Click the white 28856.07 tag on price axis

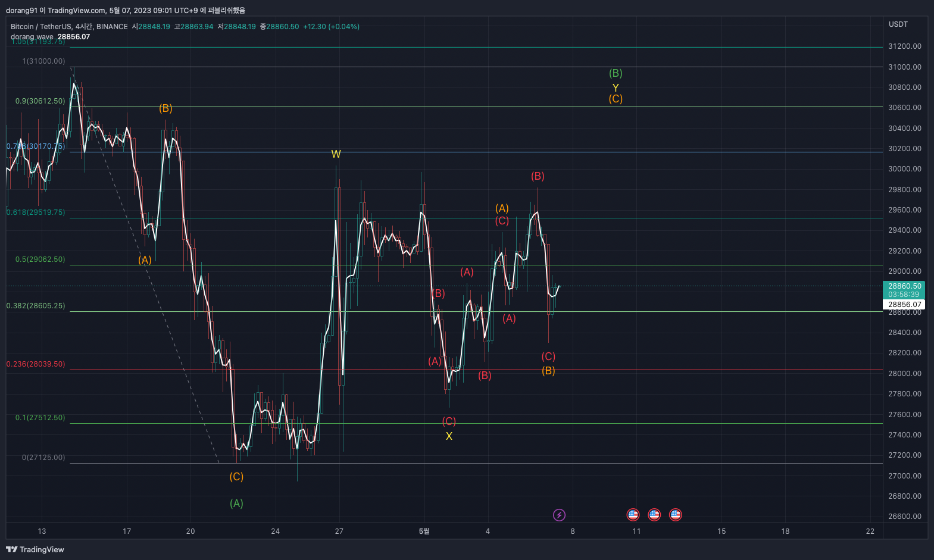[x=904, y=305]
